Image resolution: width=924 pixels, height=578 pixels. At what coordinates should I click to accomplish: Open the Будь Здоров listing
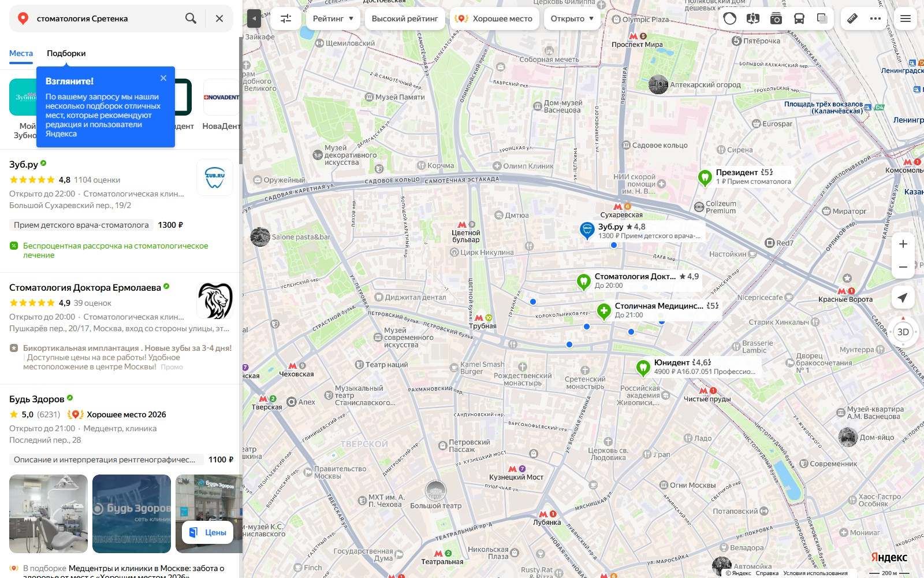pyautogui.click(x=37, y=399)
